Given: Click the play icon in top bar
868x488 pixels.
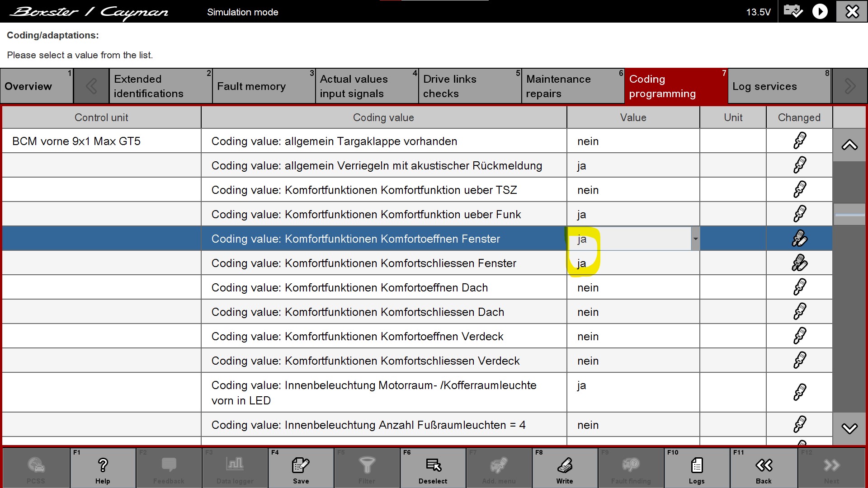Looking at the screenshot, I should (x=820, y=11).
